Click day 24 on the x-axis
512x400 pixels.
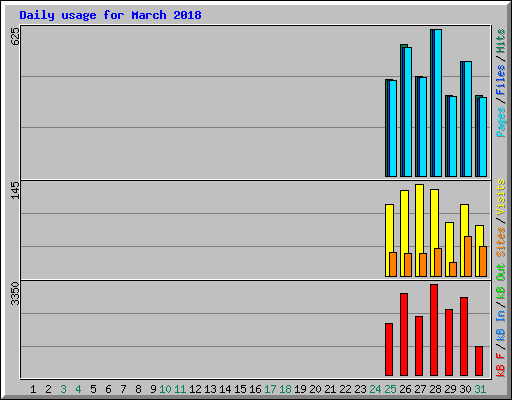(375, 389)
